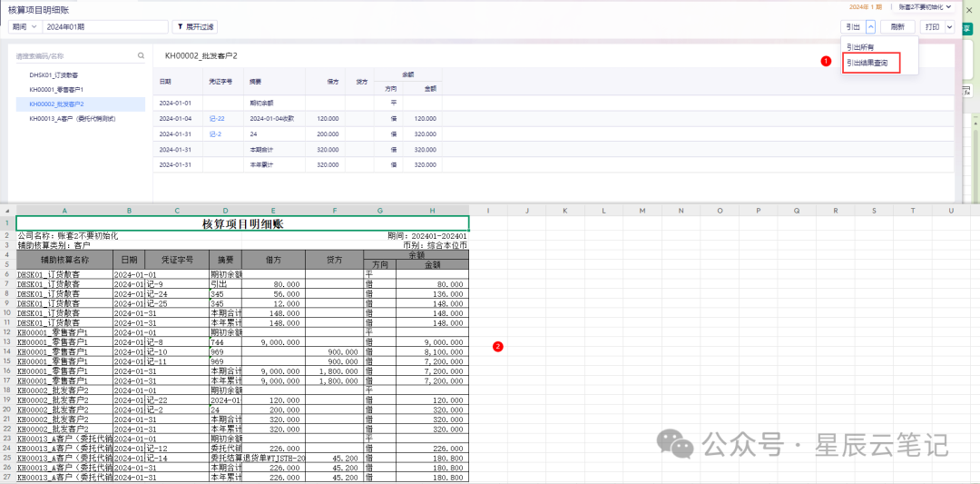
Task: Click the 记-9 cell in spreadsheet
Action: click(177, 284)
